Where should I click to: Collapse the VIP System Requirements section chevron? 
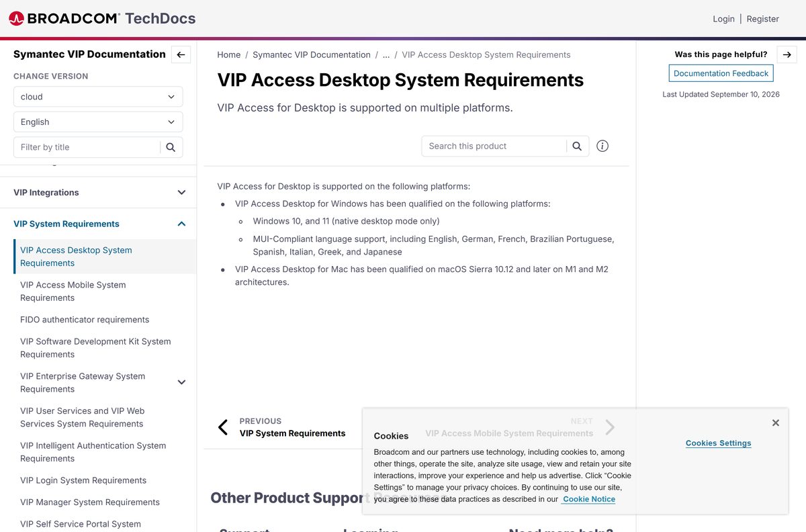click(181, 224)
